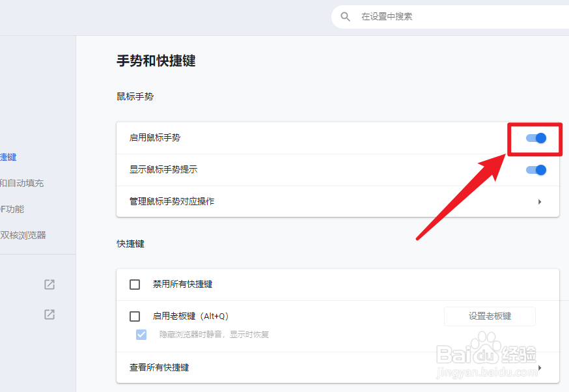Open the 管理鼠标手势对应操作 row
This screenshot has height=392, width=569.
pyautogui.click(x=172, y=202)
